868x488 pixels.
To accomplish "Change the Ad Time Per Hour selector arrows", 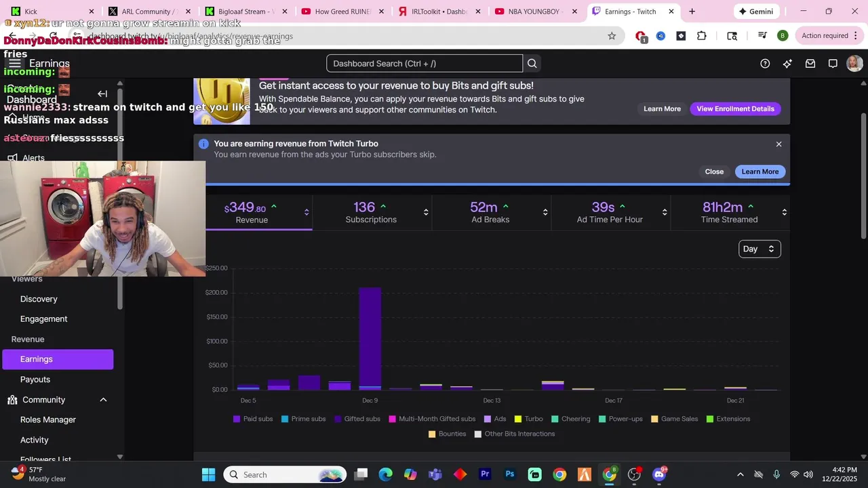I will point(665,212).
